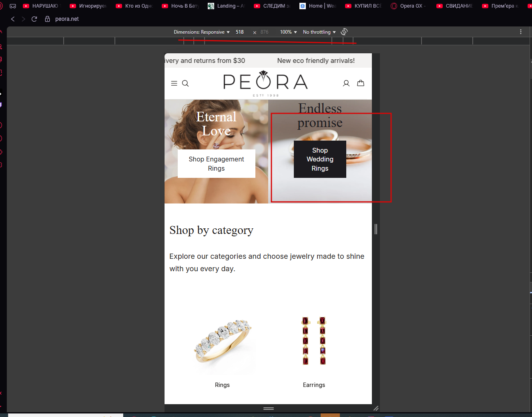Viewport: 532px width, 417px height.
Task: Go back with the browser back arrow
Action: click(x=13, y=19)
